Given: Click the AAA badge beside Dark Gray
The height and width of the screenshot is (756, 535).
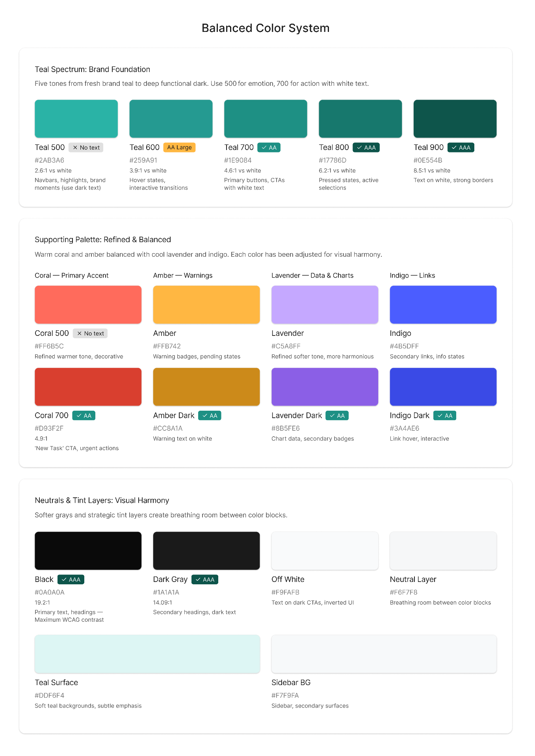Looking at the screenshot, I should click(205, 580).
